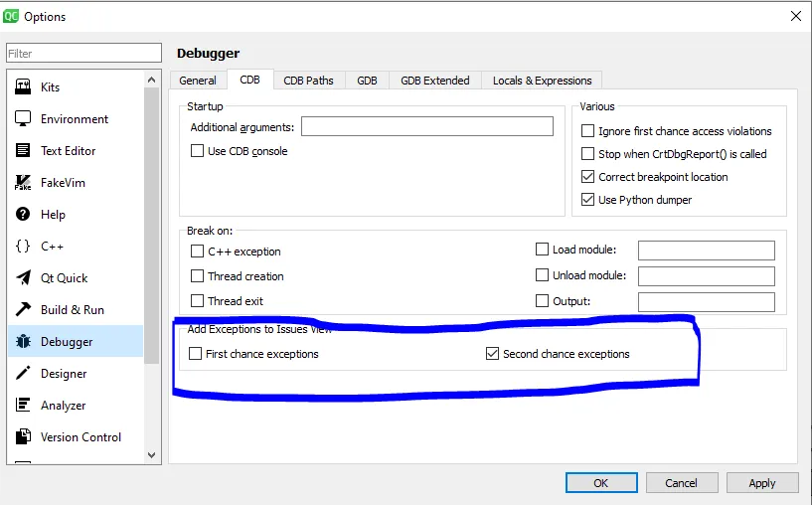Click the Help question mark icon
Image resolution: width=812 pixels, height=505 pixels.
click(x=23, y=214)
